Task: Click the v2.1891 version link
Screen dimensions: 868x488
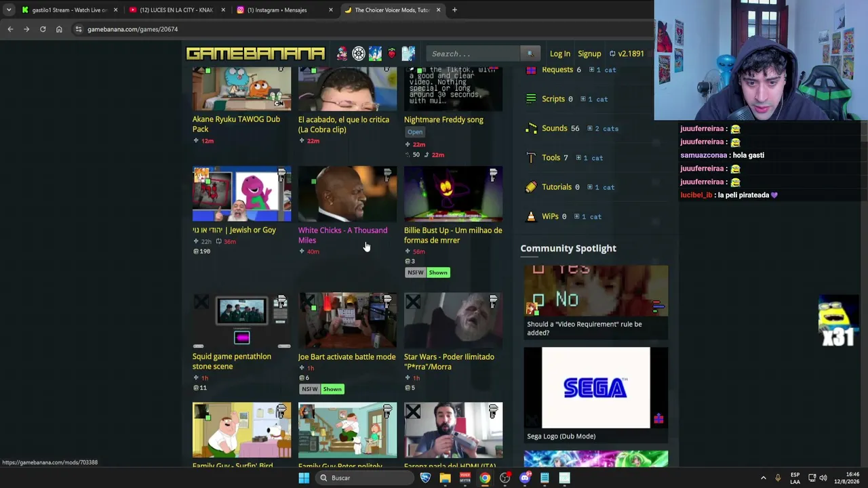Action: [627, 54]
